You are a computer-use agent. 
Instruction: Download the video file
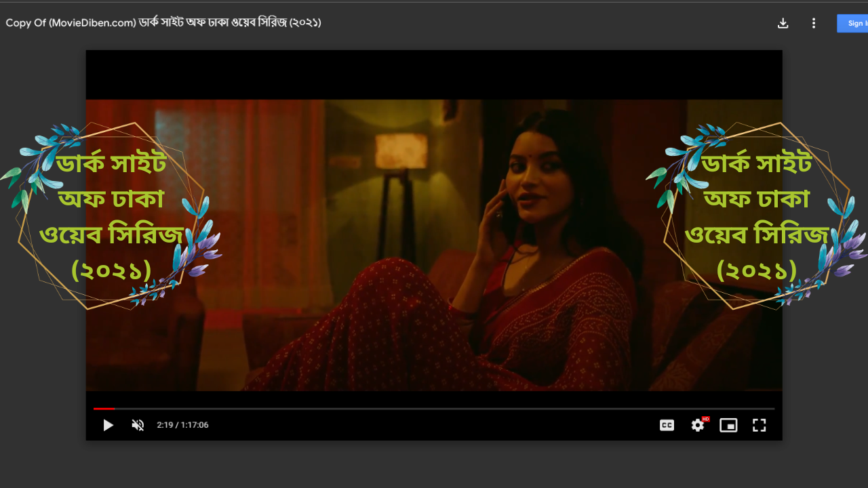(783, 23)
